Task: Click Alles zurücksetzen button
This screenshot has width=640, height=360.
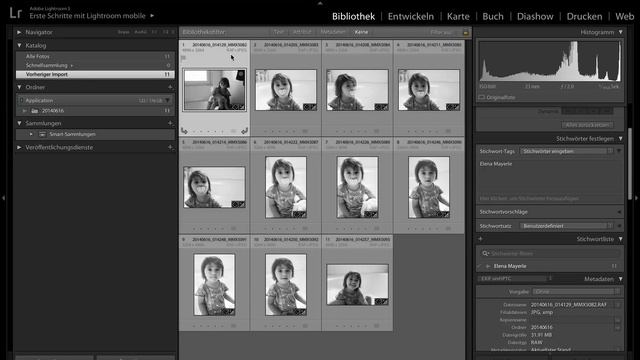Action: [x=587, y=125]
